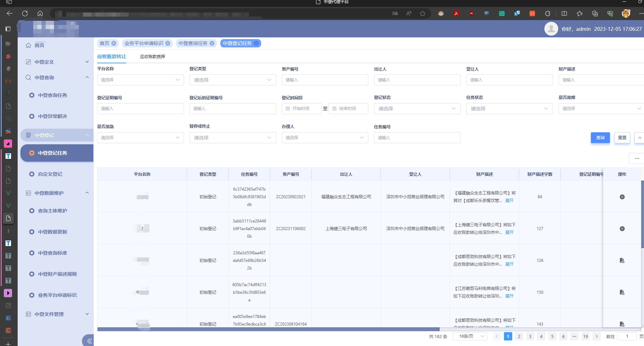Click the 重置 reset button
The width and height of the screenshot is (644, 346).
pyautogui.click(x=622, y=138)
